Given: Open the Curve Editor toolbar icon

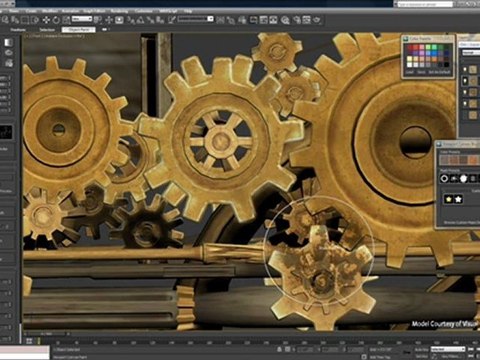Looking at the screenshot, I should [x=264, y=20].
